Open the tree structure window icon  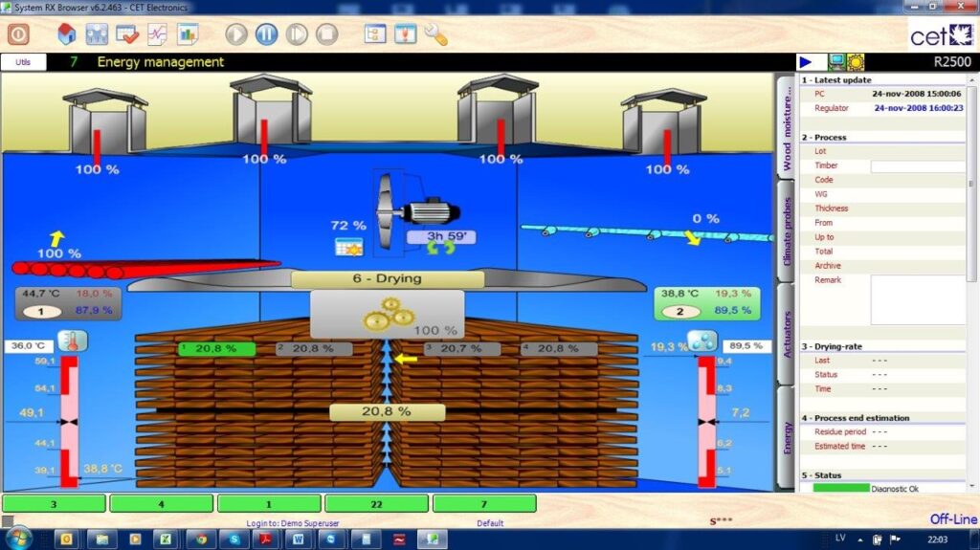375,33
